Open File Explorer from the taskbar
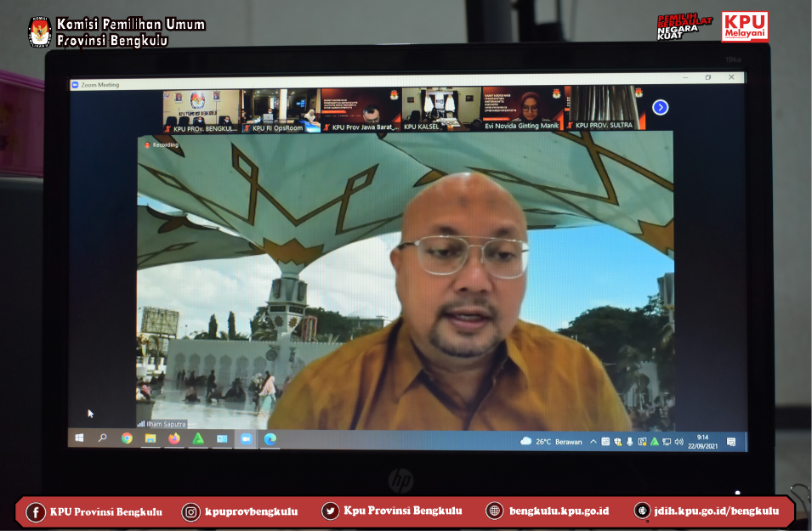The image size is (812, 531). pyautogui.click(x=150, y=438)
